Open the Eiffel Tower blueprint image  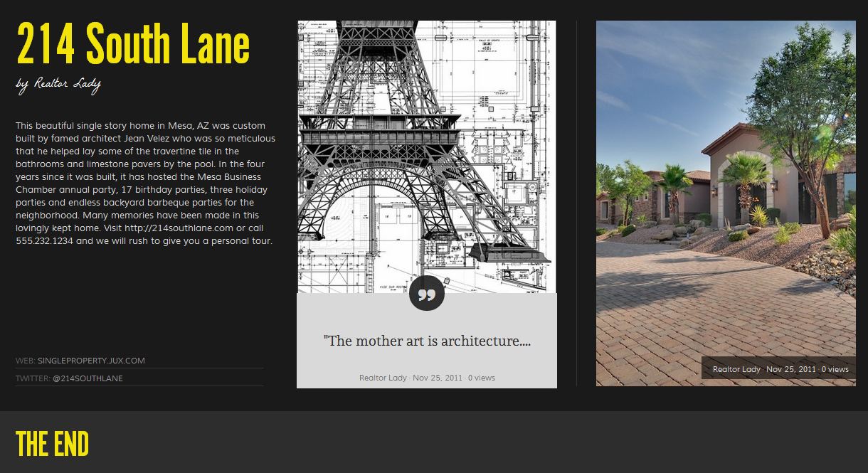[x=427, y=149]
